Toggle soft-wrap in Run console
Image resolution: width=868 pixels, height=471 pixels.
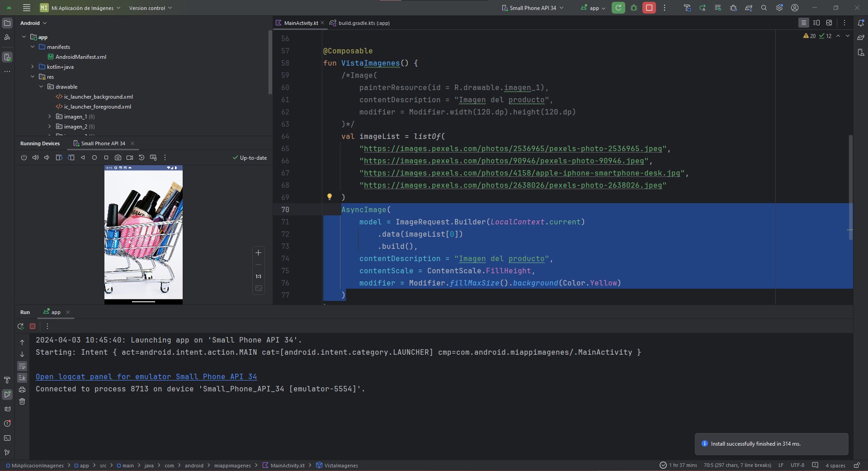[x=22, y=366]
